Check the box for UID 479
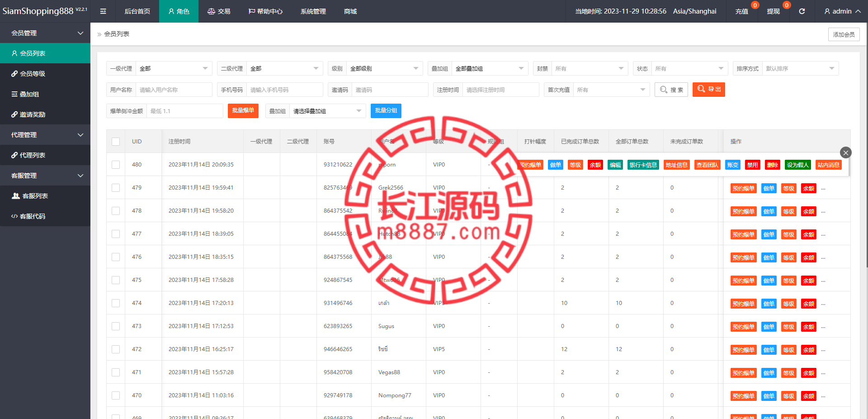868x419 pixels. (116, 188)
